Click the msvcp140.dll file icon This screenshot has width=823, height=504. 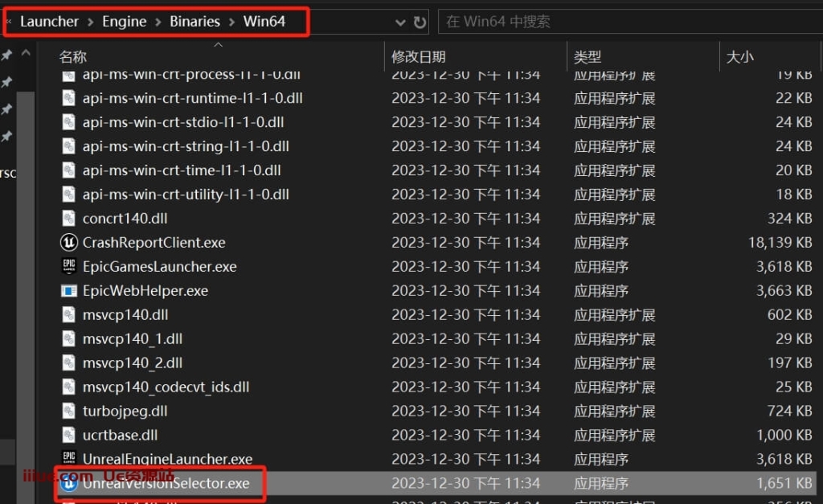tap(69, 315)
